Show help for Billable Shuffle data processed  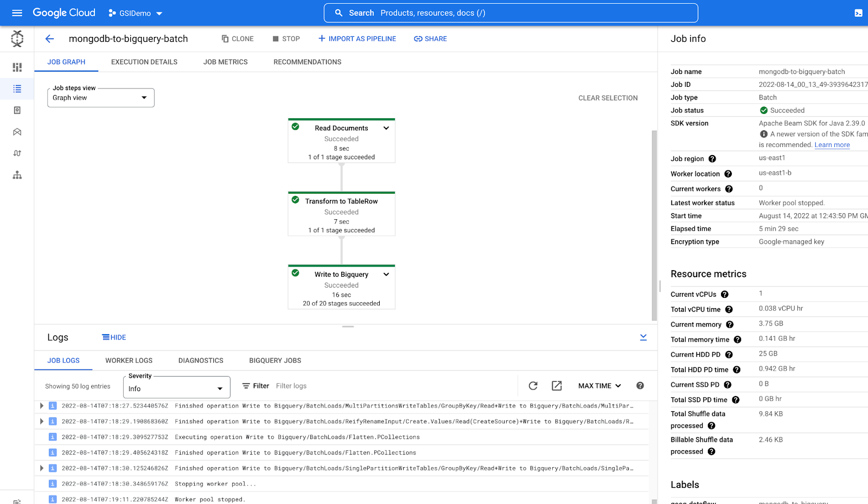point(711,452)
